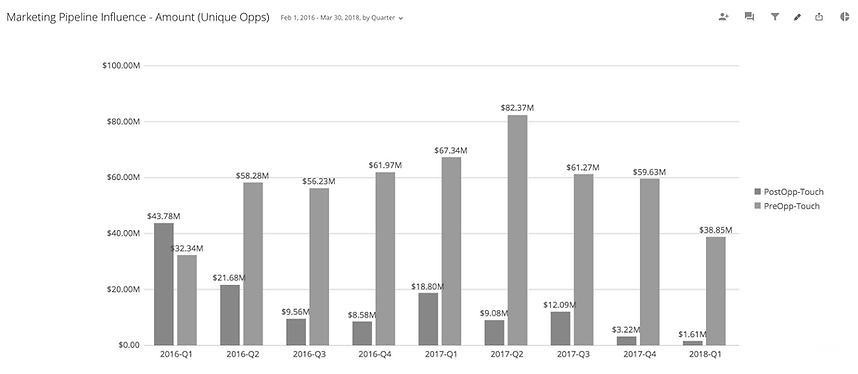The image size is (858, 374).
Task: Click the $80.00M y-axis label
Action: [x=123, y=122]
